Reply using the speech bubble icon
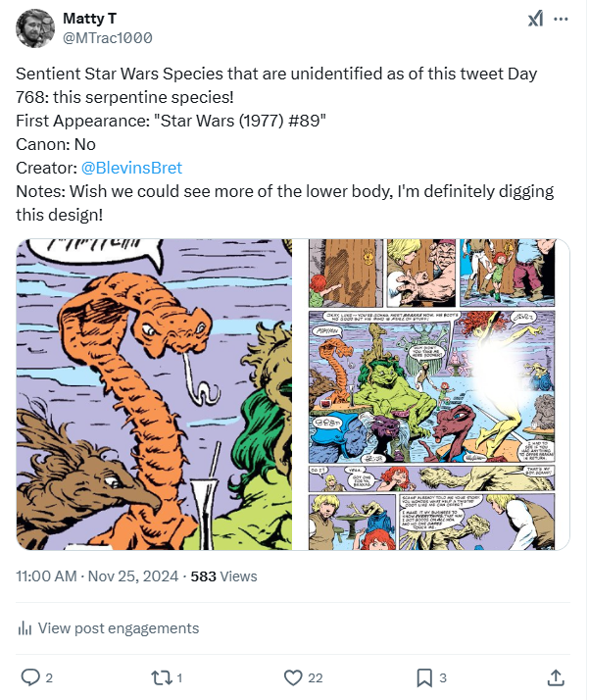The height and width of the screenshot is (700, 589). coord(30,677)
